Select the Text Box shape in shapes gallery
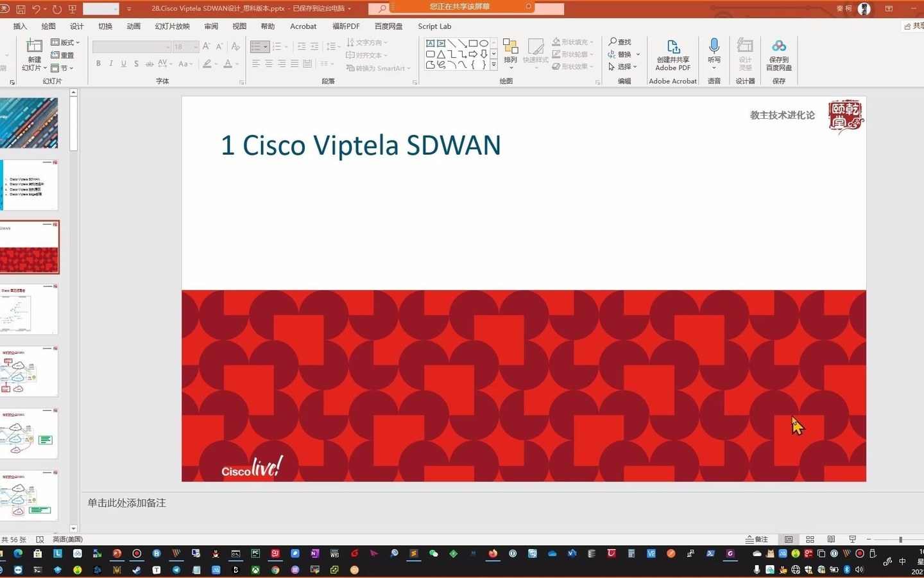924x578 pixels. coord(431,43)
